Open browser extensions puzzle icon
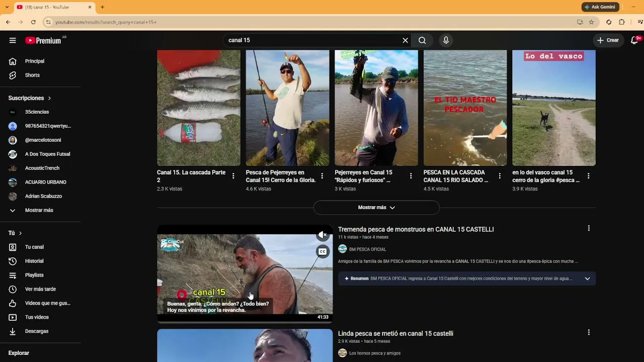 (x=622, y=22)
